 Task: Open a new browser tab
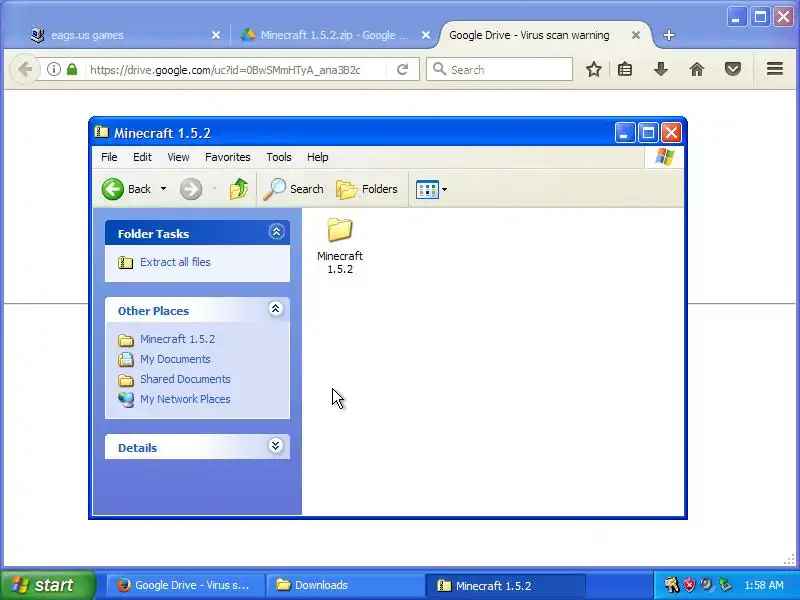click(669, 35)
